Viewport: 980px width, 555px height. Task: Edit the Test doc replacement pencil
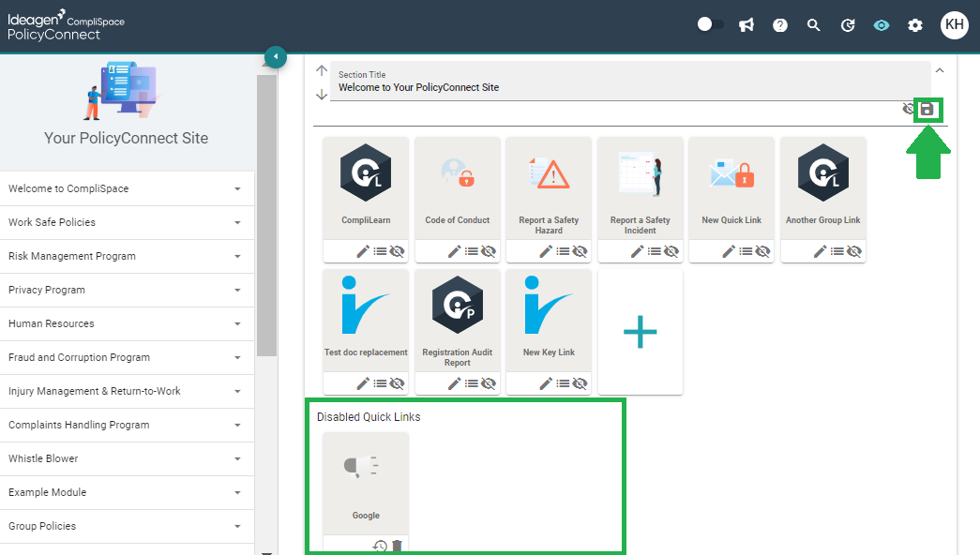pos(363,383)
